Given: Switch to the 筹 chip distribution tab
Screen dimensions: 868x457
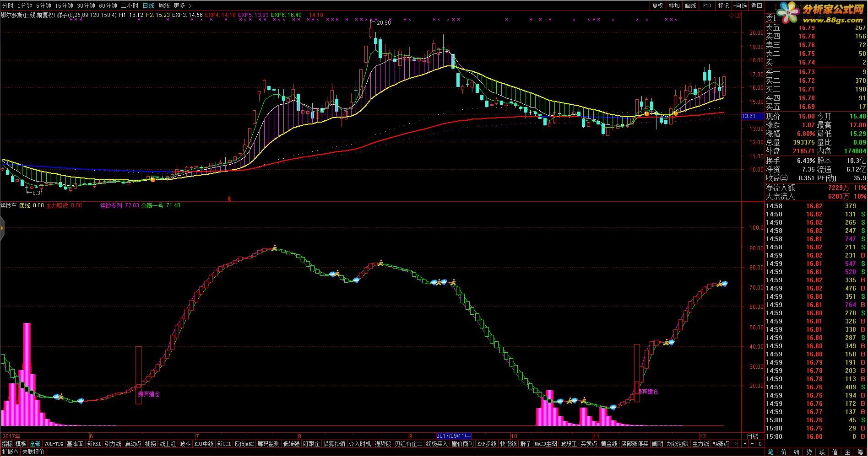Looking at the screenshot, I should [861, 452].
